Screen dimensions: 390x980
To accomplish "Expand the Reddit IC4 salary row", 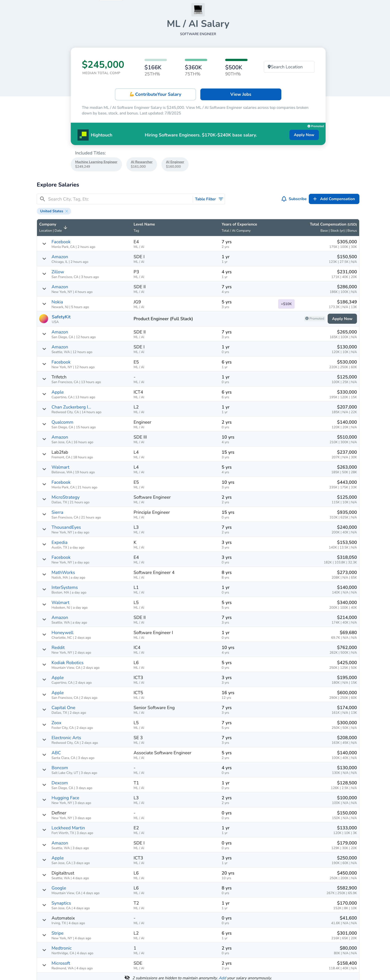I will (x=44, y=649).
